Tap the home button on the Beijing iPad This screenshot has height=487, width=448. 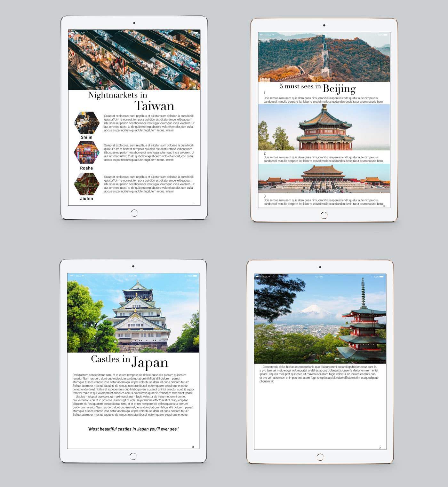pyautogui.click(x=324, y=215)
